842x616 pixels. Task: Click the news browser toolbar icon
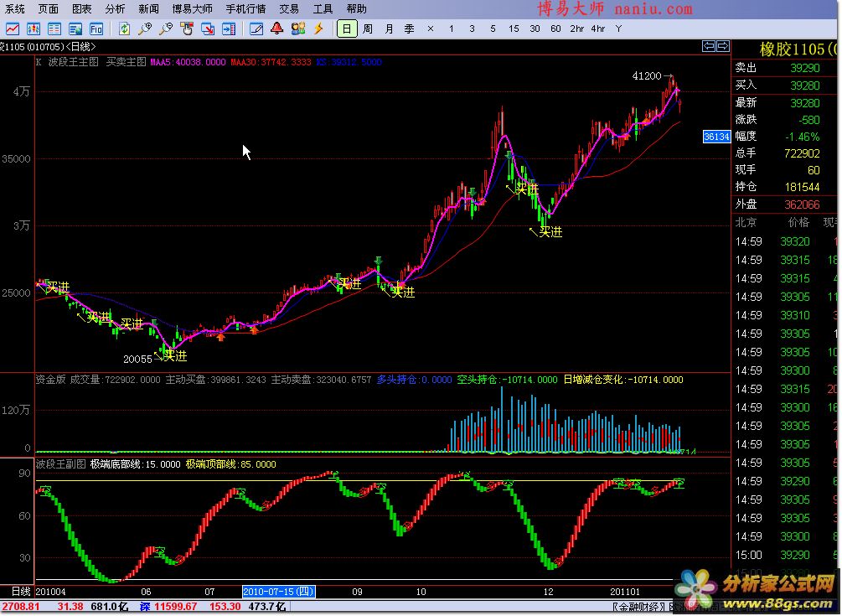pos(75,29)
